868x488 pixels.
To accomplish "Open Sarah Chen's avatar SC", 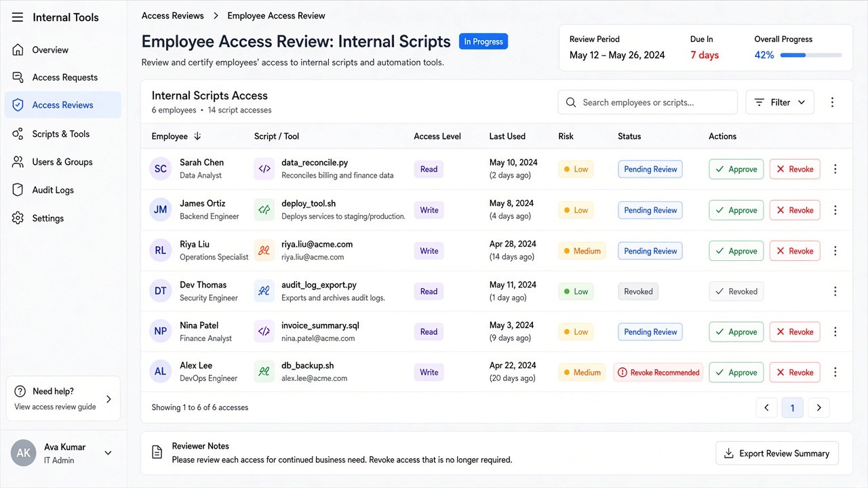I will pyautogui.click(x=161, y=169).
